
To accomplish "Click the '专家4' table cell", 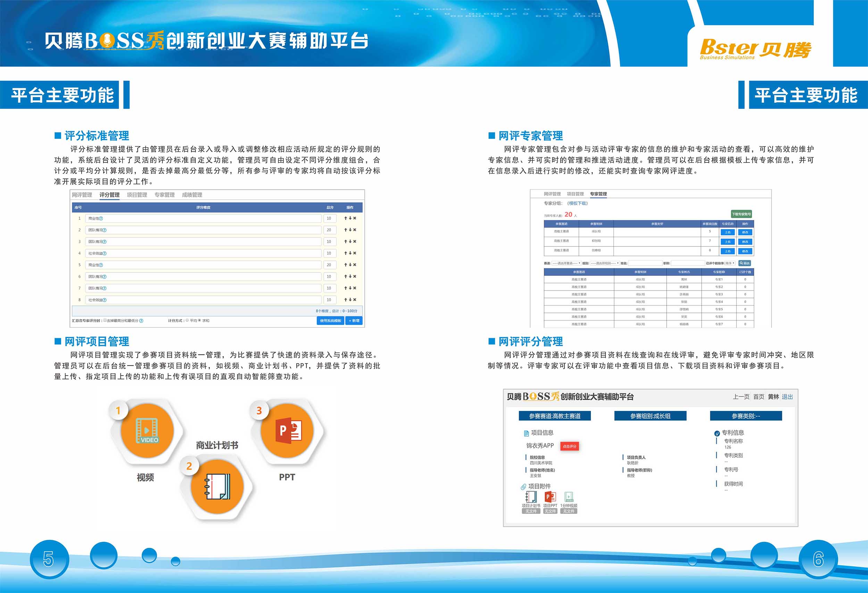I will click(719, 302).
